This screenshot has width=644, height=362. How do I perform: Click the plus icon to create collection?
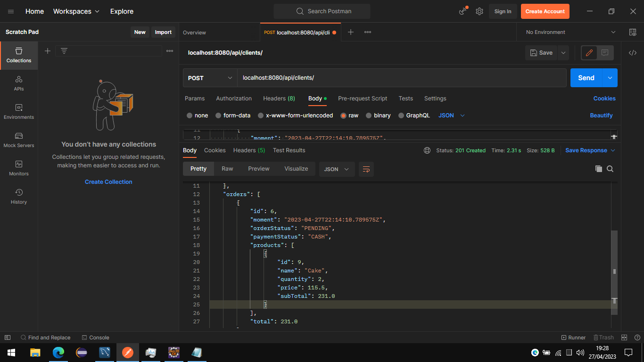point(48,51)
